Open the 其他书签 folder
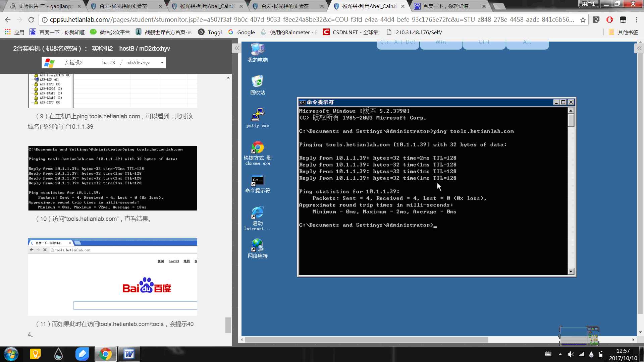The height and width of the screenshot is (362, 644). pyautogui.click(x=623, y=32)
